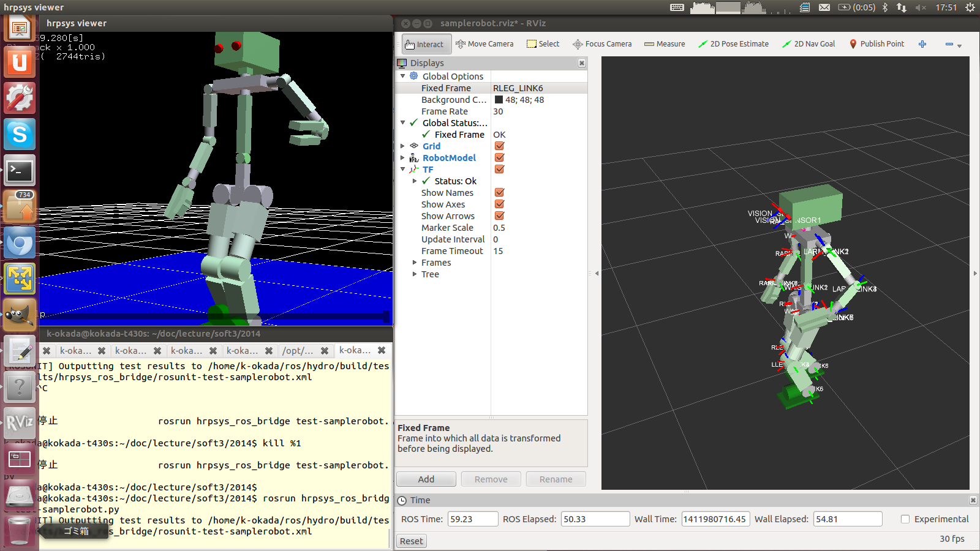Screen dimensions: 980x551
Task: Edit the Fixed Frame value RLEG_LINK6
Action: tap(539, 88)
